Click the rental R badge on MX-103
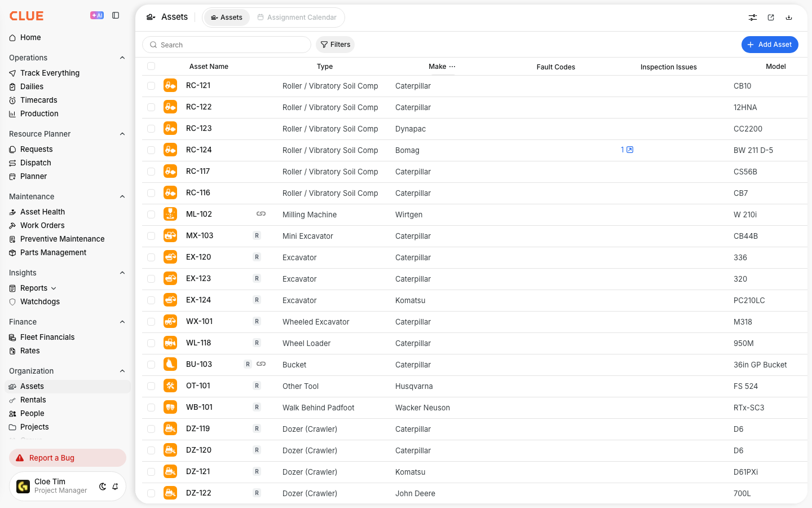Image resolution: width=812 pixels, height=508 pixels. tap(257, 236)
